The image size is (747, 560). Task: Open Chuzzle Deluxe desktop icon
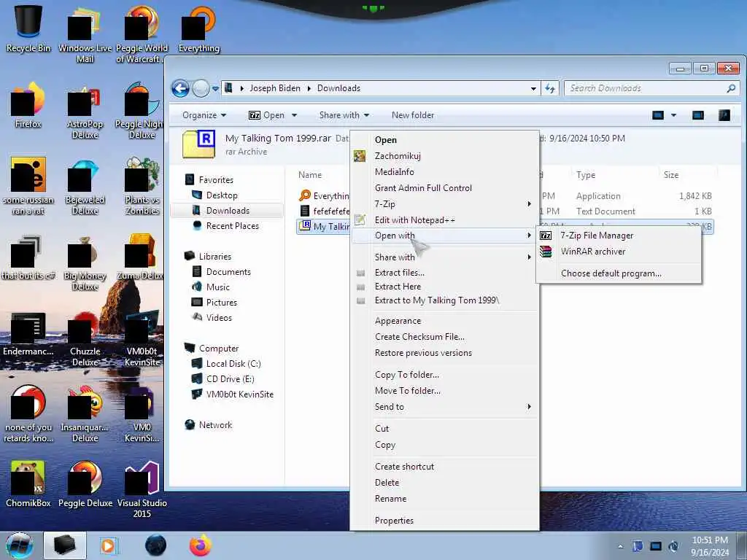(85, 339)
